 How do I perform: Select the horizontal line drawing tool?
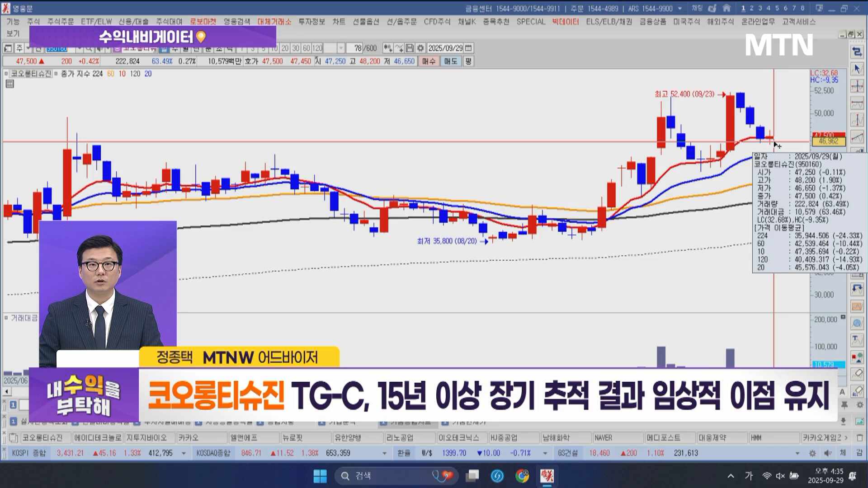(857, 103)
